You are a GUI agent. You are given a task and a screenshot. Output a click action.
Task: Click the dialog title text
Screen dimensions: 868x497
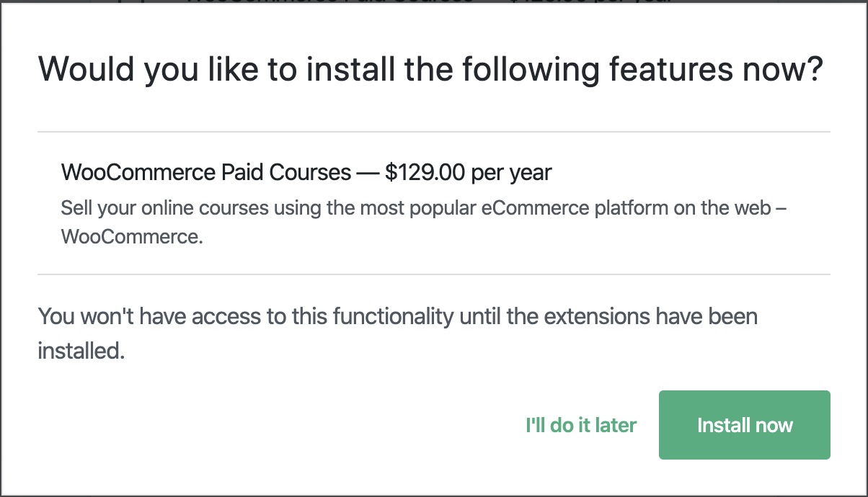[431, 68]
